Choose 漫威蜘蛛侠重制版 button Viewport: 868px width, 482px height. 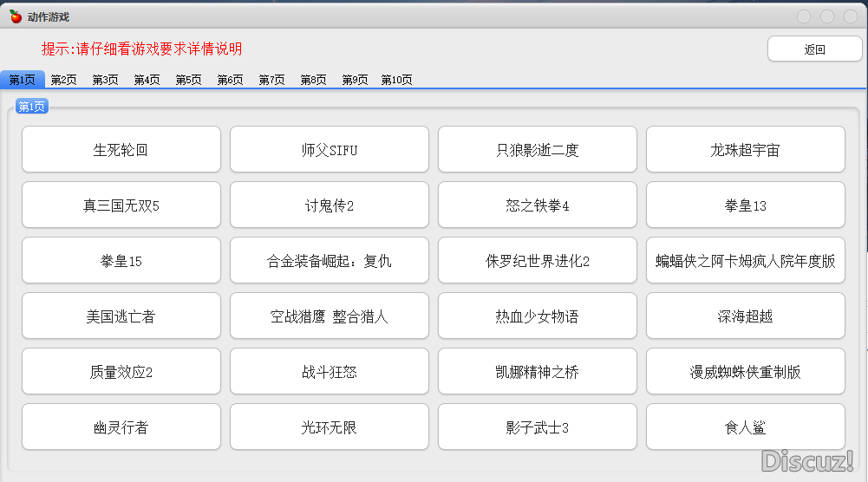click(x=746, y=371)
